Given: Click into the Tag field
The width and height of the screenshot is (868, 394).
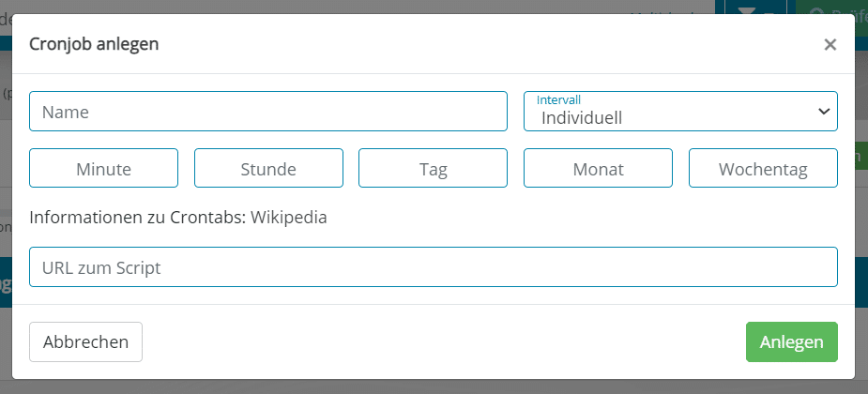Looking at the screenshot, I should click(x=433, y=168).
